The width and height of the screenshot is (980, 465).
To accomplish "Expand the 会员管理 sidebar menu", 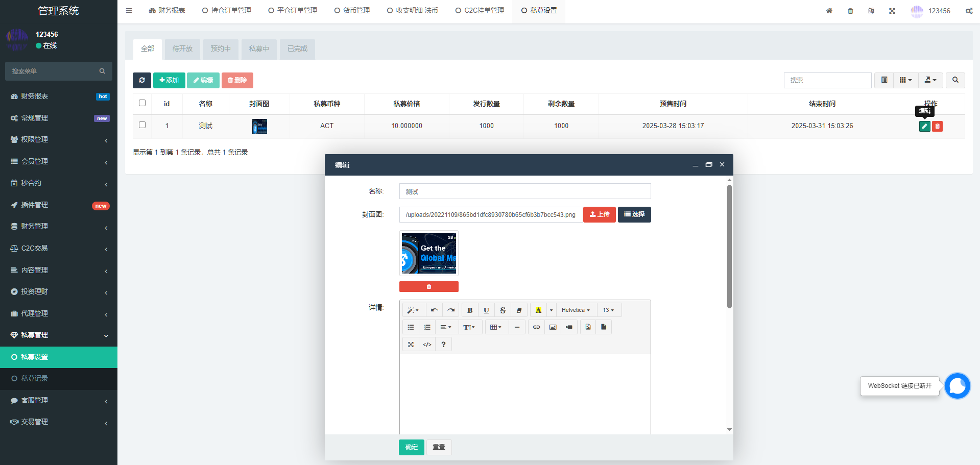I will pos(59,161).
